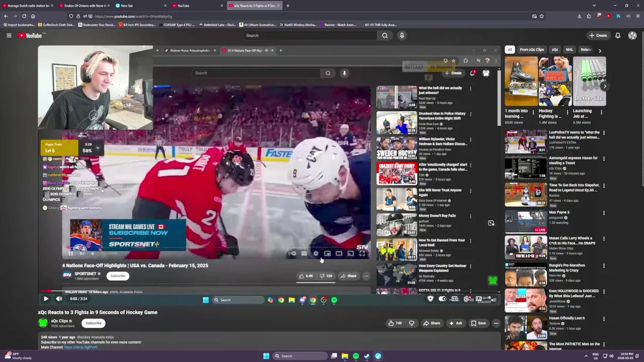The height and width of the screenshot is (362, 644).
Task: Click inner video cast icon
Action: point(350,254)
